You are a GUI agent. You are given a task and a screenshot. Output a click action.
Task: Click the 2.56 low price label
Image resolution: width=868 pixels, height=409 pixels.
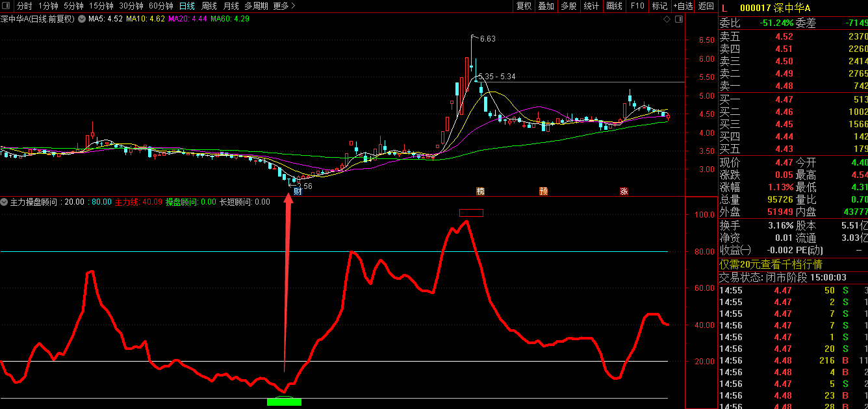click(304, 186)
